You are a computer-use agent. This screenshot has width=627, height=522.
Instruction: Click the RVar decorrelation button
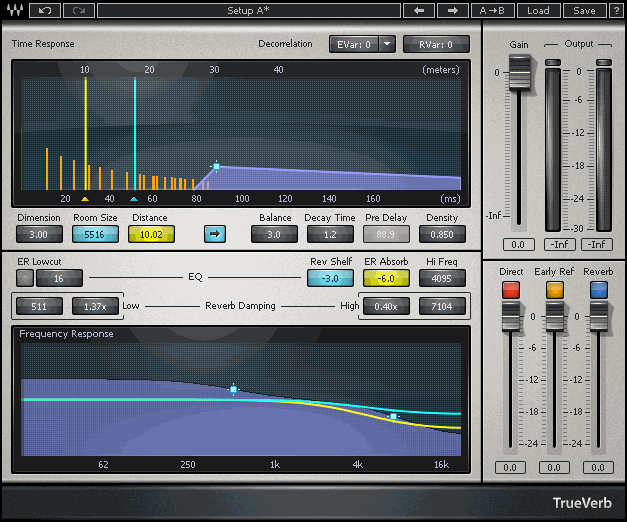(x=436, y=44)
